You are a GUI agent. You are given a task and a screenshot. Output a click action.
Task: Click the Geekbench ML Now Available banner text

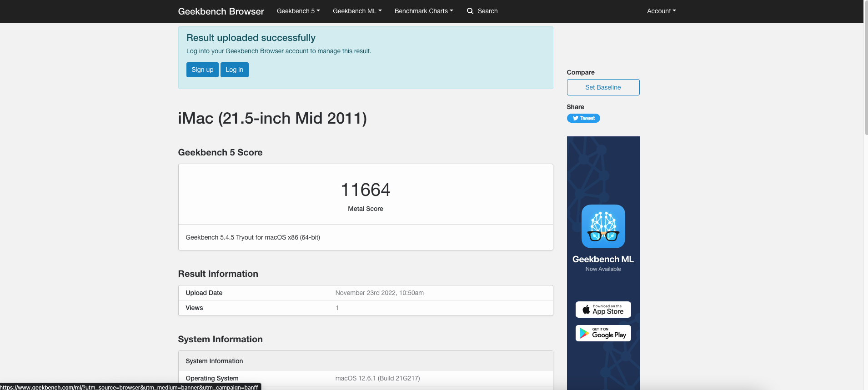[603, 263]
